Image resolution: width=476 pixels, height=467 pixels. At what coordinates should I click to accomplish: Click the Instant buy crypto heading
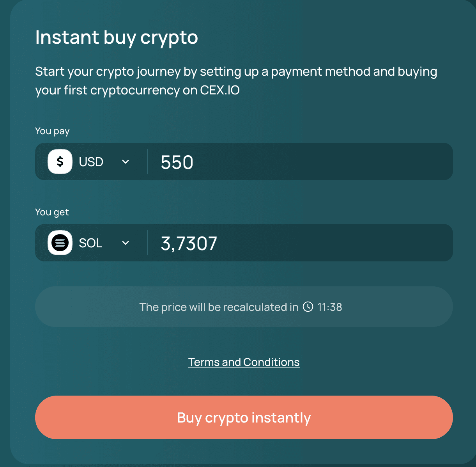coord(117,37)
